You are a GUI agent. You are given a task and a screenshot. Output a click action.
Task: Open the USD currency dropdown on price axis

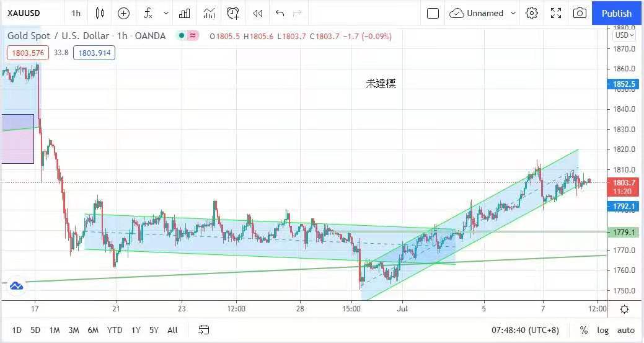pyautogui.click(x=624, y=35)
